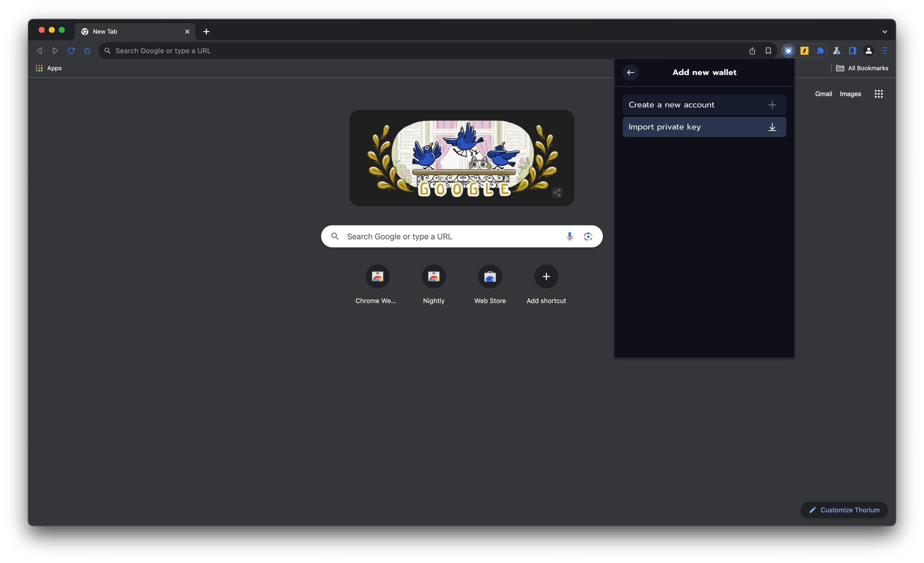Select Create a new account option

[x=704, y=105]
